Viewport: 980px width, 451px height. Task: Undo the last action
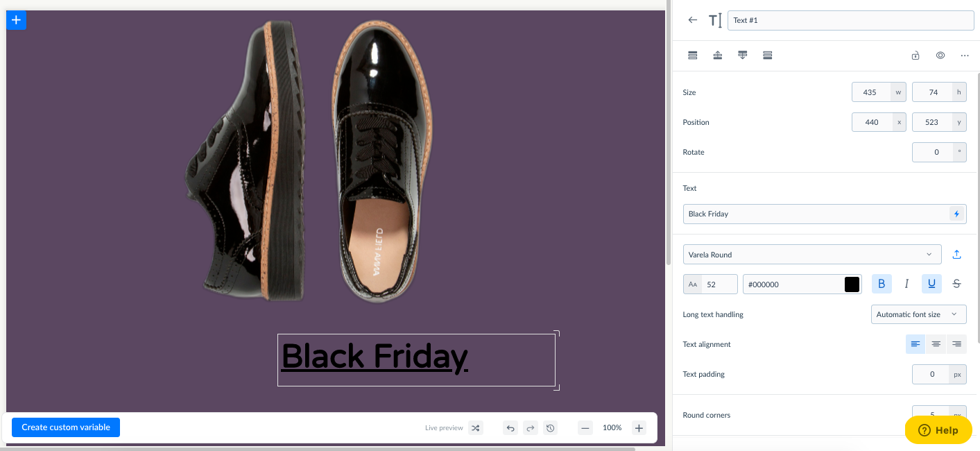510,428
